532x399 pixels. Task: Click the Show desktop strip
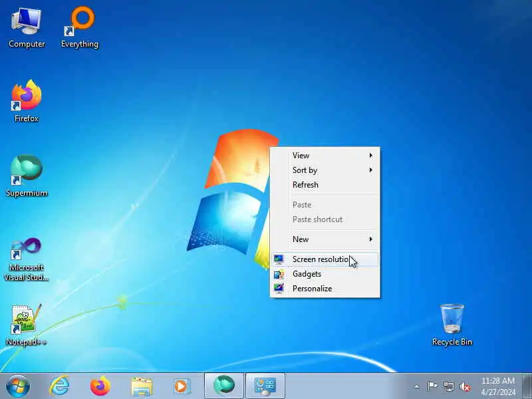click(x=527, y=386)
